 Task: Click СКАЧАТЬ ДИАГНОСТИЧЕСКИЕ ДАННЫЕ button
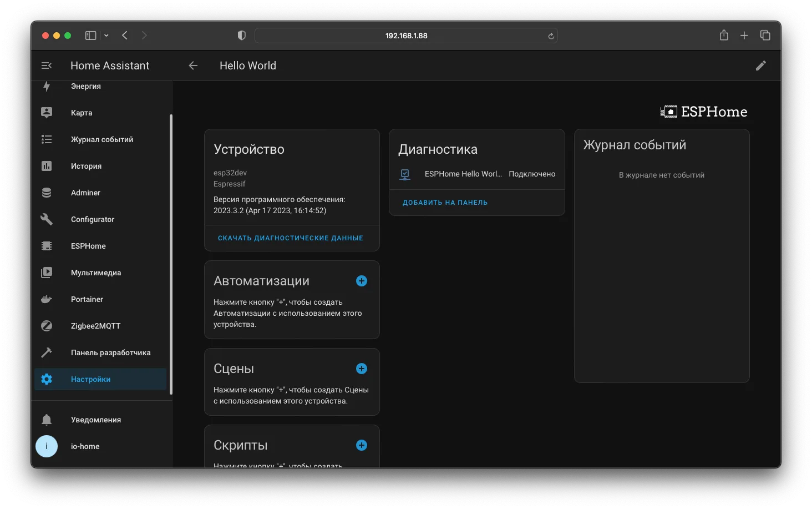click(x=291, y=238)
